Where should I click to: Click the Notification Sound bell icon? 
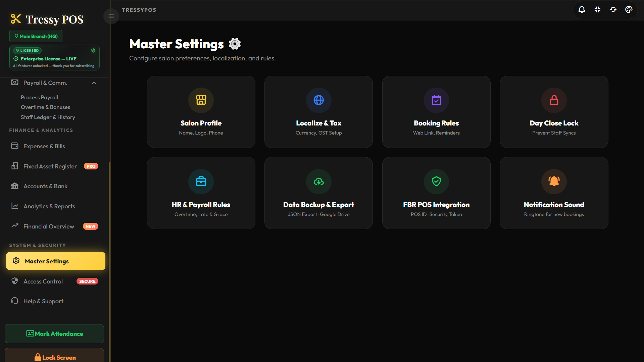pos(554,182)
